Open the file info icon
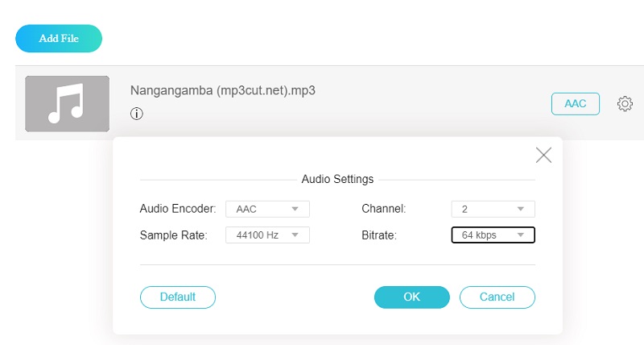The image size is (644, 345). pyautogui.click(x=137, y=114)
